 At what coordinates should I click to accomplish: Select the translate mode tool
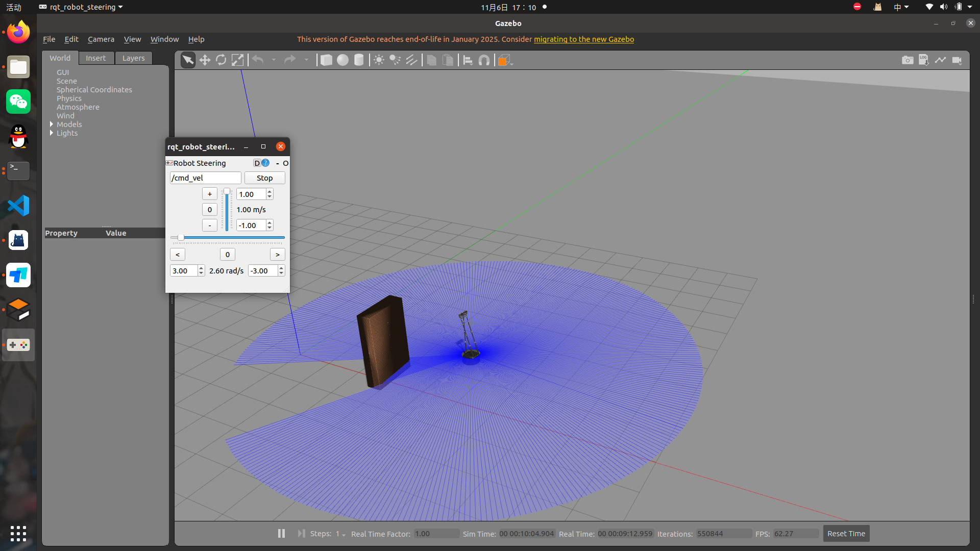pos(205,60)
